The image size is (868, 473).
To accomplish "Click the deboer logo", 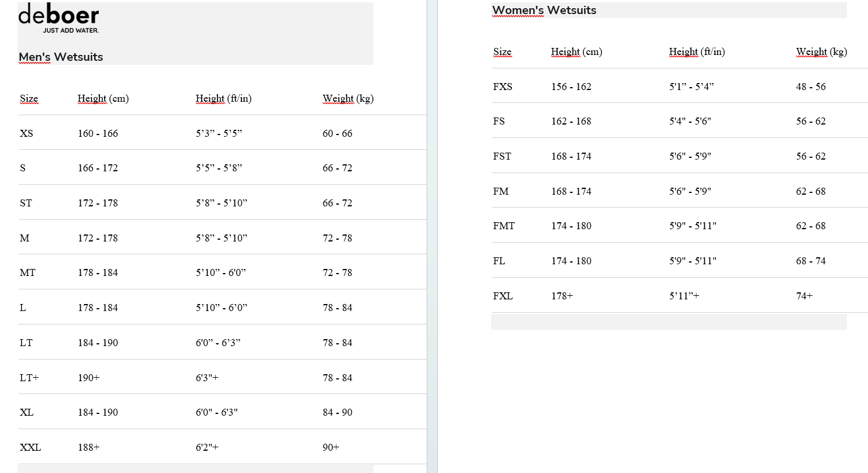I will click(58, 19).
